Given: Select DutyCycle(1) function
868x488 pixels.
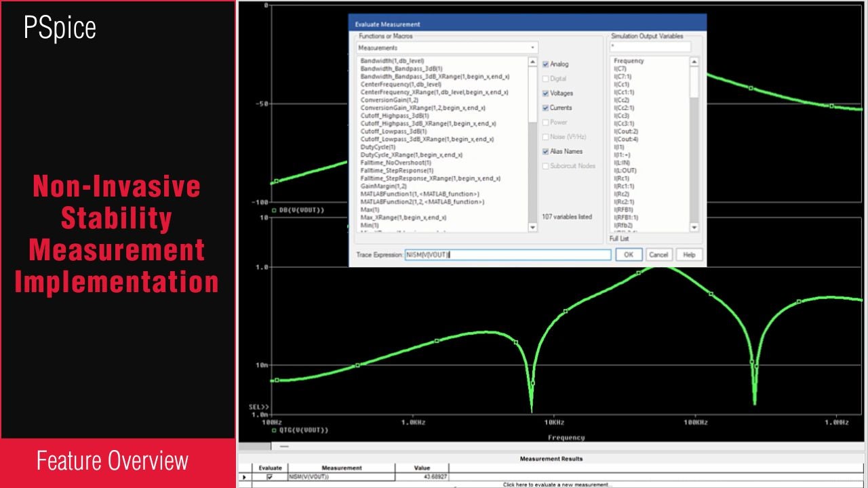Looking at the screenshot, I should coord(378,147).
